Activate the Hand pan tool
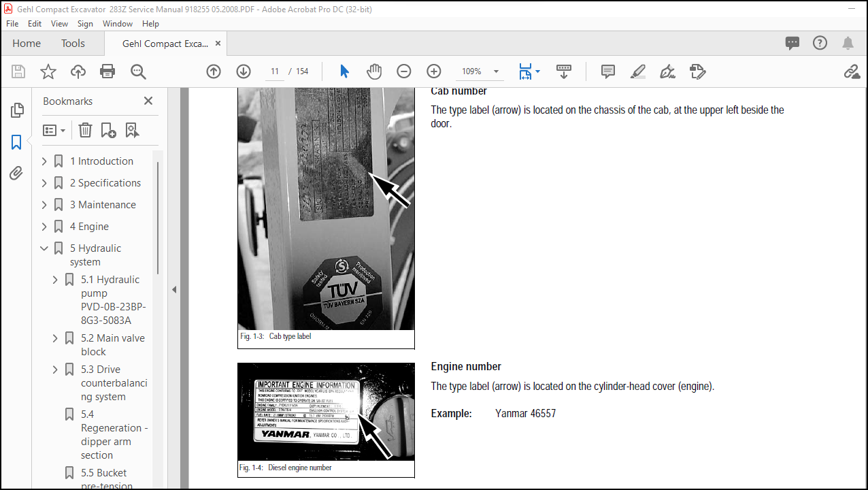 [x=374, y=71]
